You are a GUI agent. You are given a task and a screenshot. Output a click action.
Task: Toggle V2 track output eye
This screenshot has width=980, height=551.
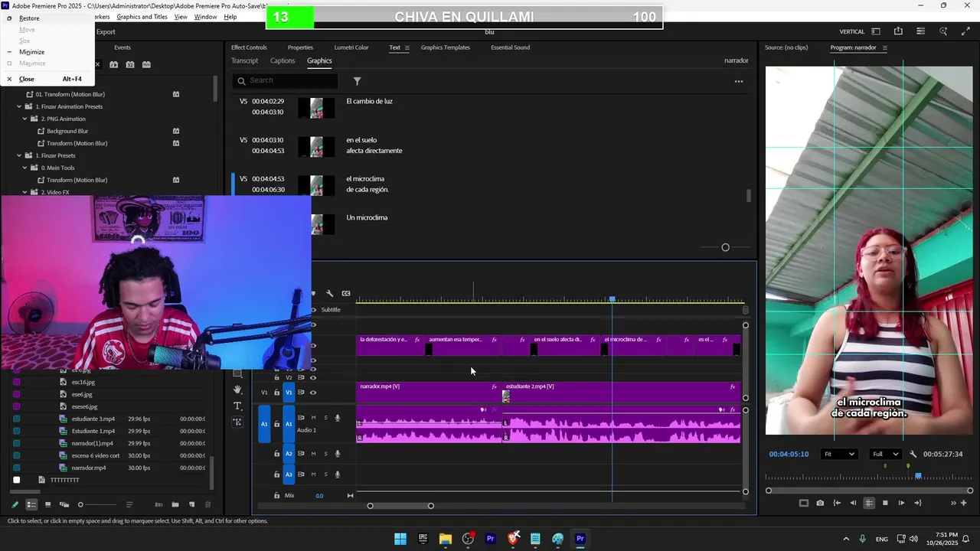pyautogui.click(x=313, y=377)
